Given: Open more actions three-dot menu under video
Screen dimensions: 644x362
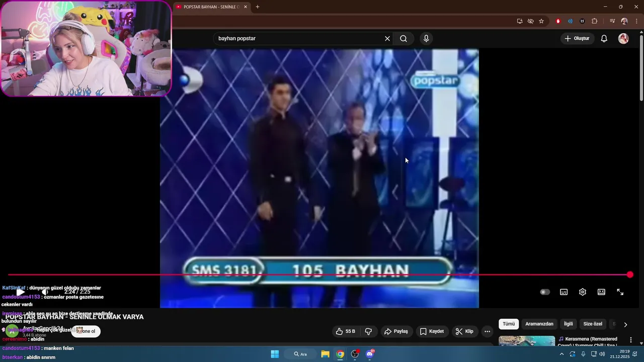Looking at the screenshot, I should pyautogui.click(x=487, y=331).
